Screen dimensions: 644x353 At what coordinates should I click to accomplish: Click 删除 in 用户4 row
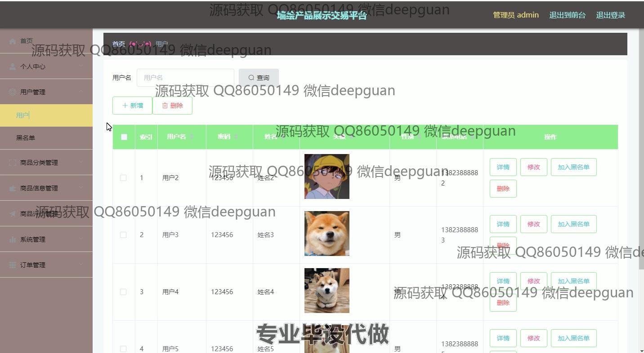pyautogui.click(x=503, y=303)
